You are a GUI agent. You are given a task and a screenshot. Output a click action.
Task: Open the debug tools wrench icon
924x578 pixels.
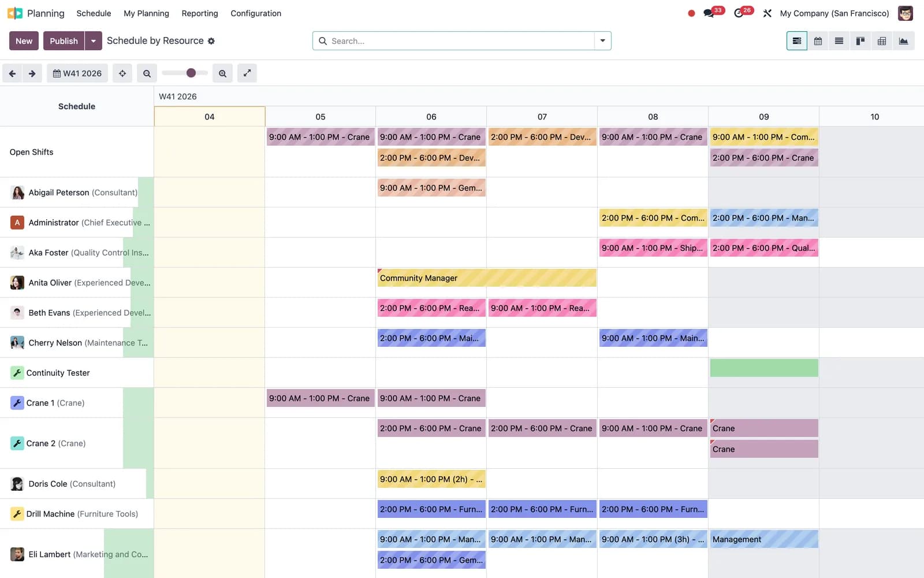pyautogui.click(x=767, y=13)
